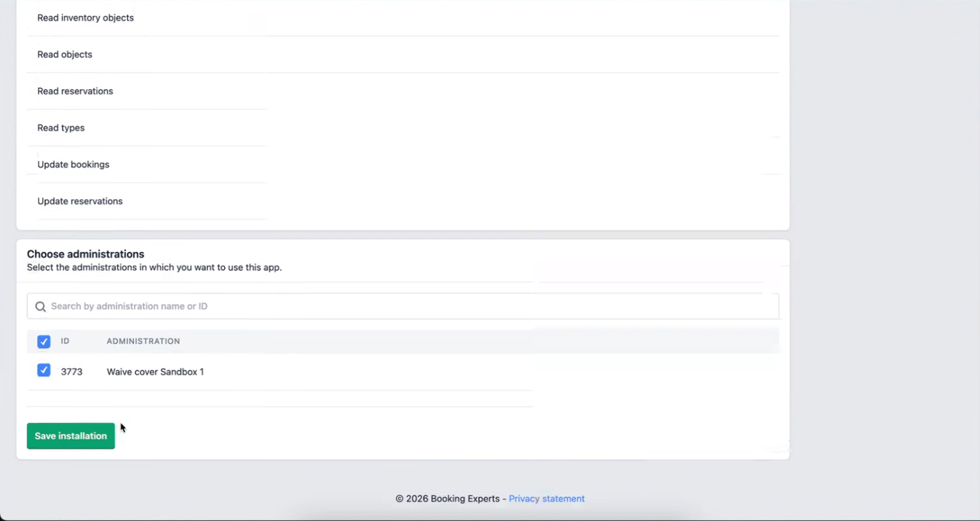980x521 pixels.
Task: Toggle the select-all administrations checkbox
Action: pos(43,342)
